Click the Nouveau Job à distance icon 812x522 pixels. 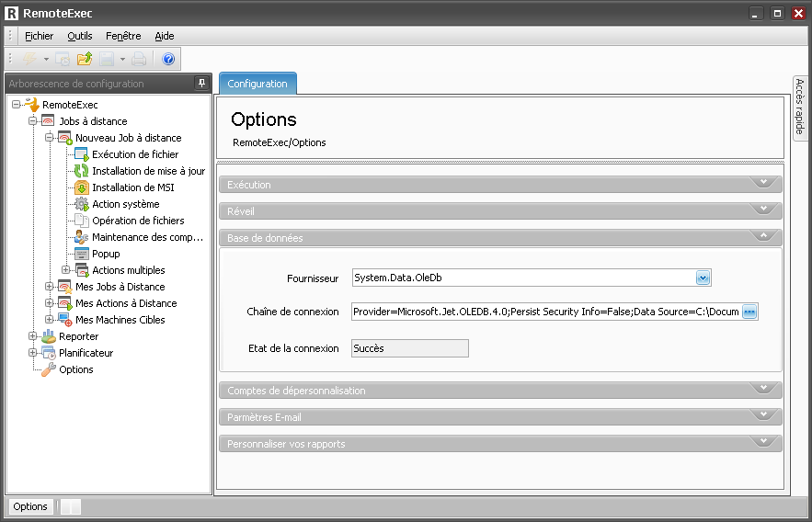point(64,138)
